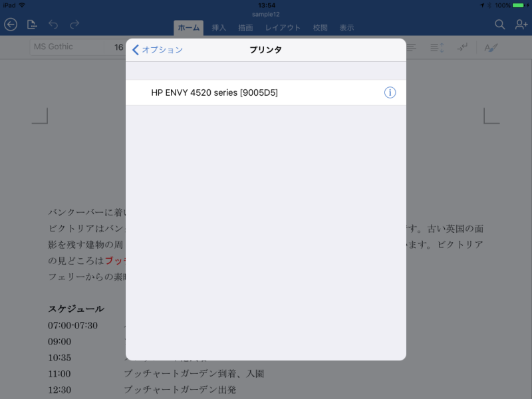Switch to 挿入 tab
The width and height of the screenshot is (532, 399).
(219, 28)
